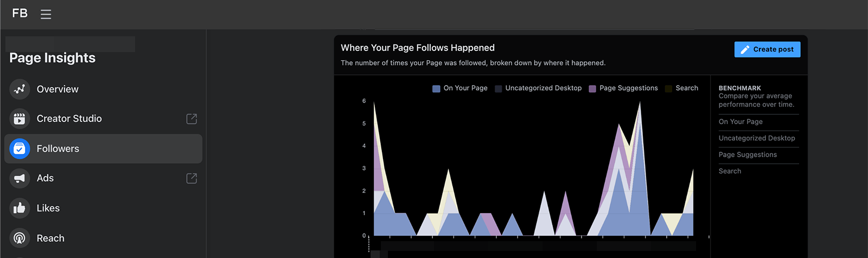Open Creator Studio external link icon

coord(192,119)
